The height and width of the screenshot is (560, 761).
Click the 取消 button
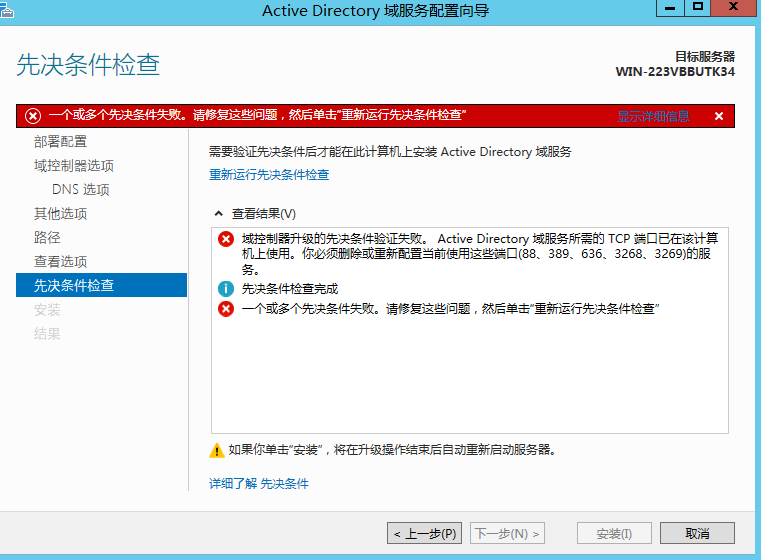click(697, 533)
